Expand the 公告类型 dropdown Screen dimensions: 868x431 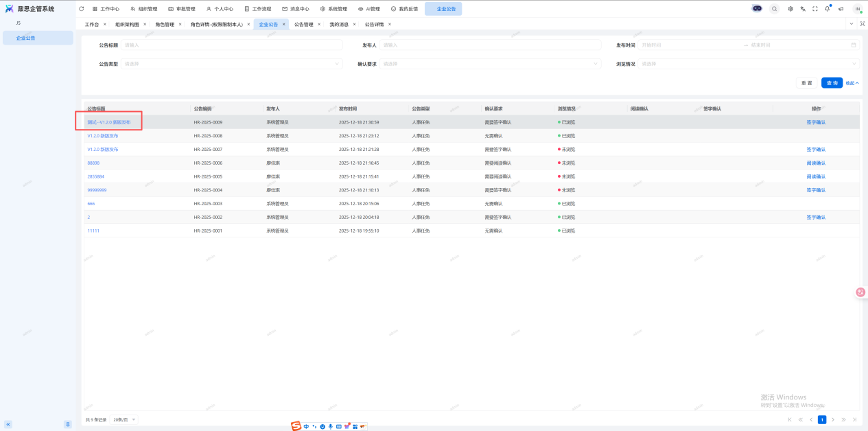(232, 64)
